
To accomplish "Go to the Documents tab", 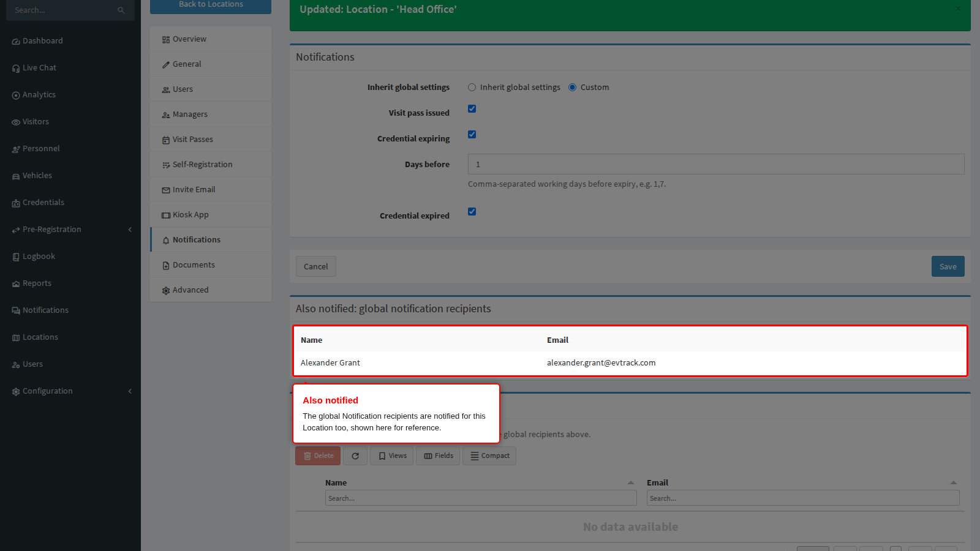I will pos(211,265).
